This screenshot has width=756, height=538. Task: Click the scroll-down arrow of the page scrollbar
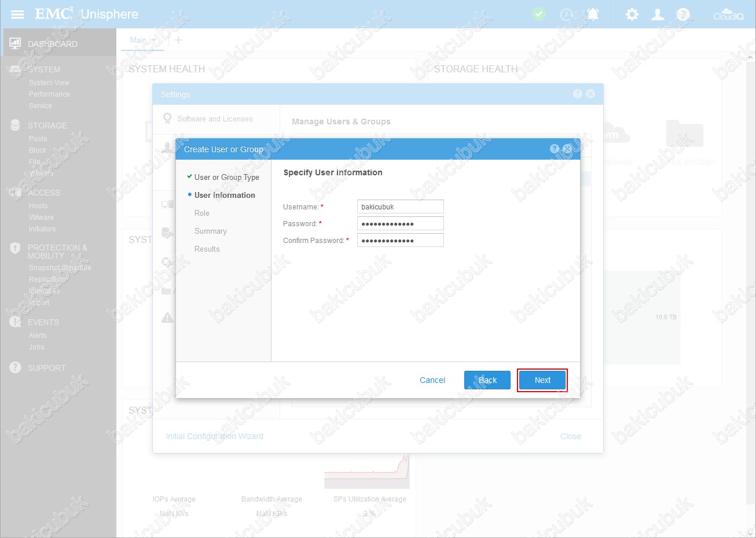751,532
